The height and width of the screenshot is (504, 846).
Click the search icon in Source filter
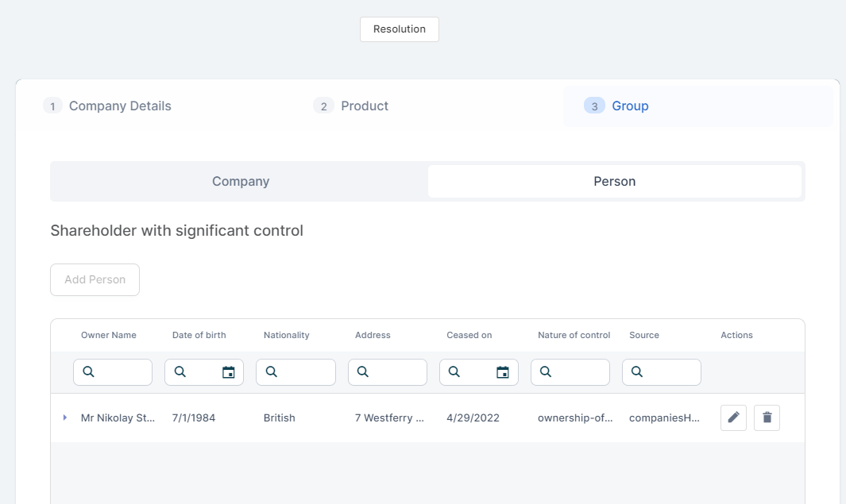point(637,372)
